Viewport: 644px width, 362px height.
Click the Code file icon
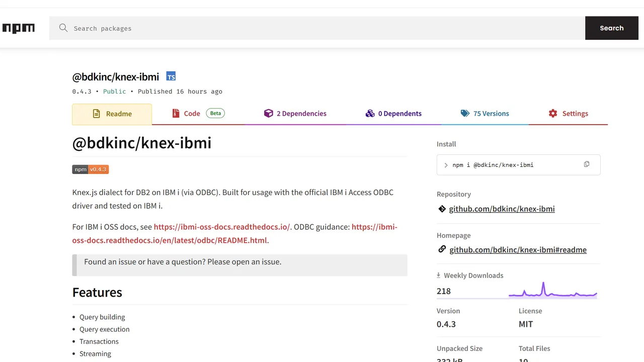point(176,114)
